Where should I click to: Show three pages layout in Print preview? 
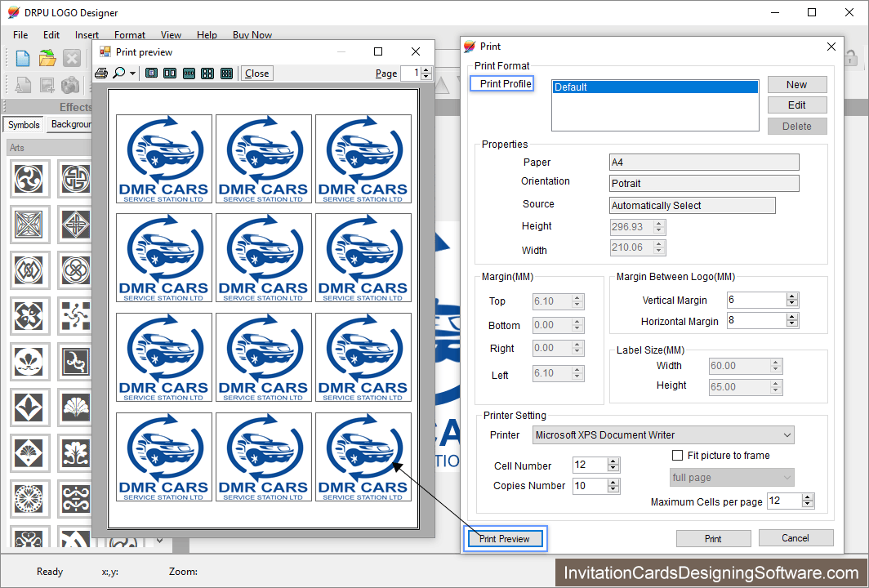click(189, 73)
